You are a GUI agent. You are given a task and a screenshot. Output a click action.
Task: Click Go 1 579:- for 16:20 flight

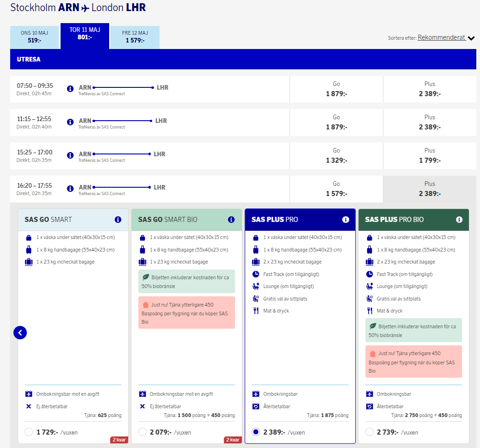pos(336,189)
